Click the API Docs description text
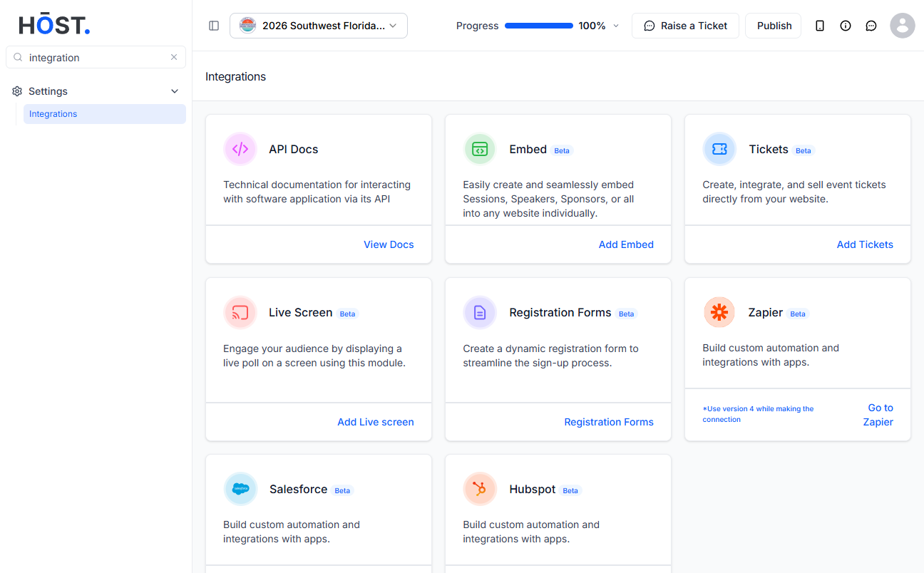This screenshot has height=573, width=924. (317, 192)
